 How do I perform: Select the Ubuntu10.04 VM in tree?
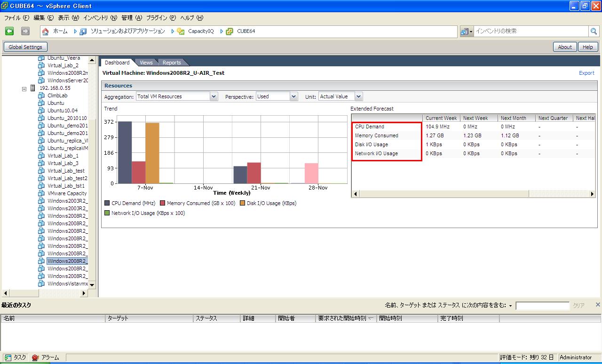coord(63,111)
